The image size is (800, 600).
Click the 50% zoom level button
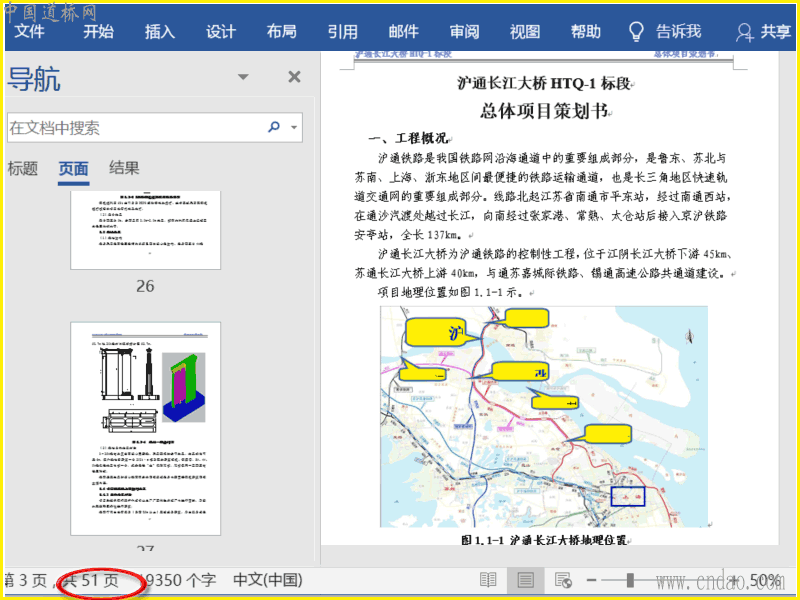point(764,580)
